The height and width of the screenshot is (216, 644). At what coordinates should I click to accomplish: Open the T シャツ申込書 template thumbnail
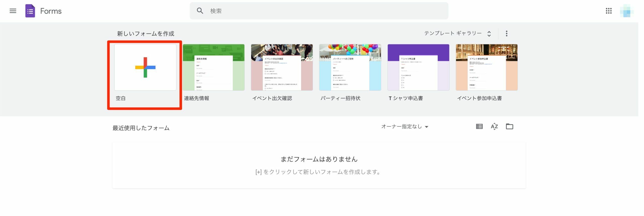(x=418, y=67)
